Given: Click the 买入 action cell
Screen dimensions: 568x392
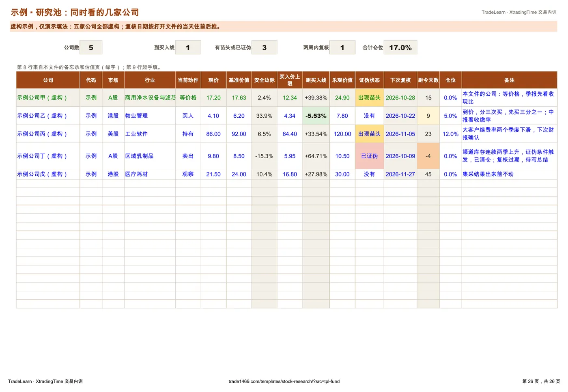Looking at the screenshot, I should pyautogui.click(x=188, y=116).
